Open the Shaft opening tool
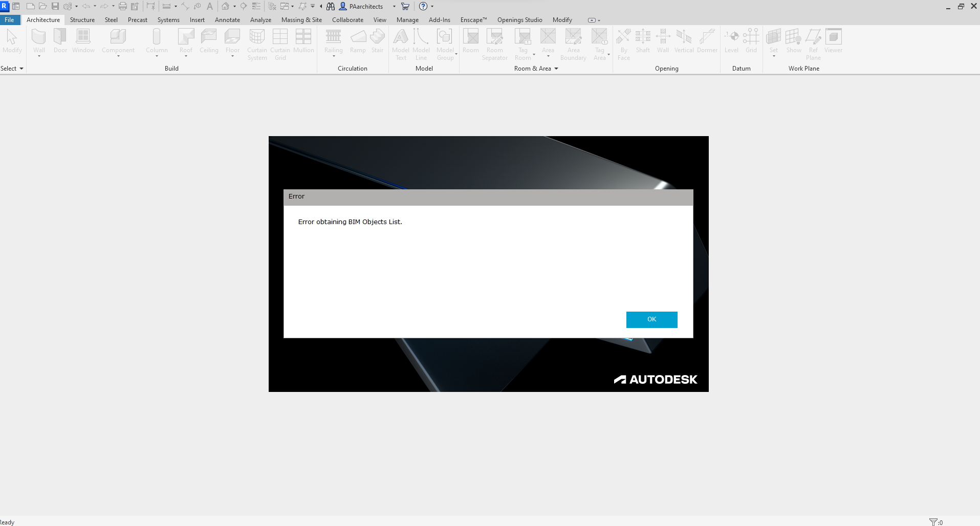980x526 pixels. click(643, 41)
